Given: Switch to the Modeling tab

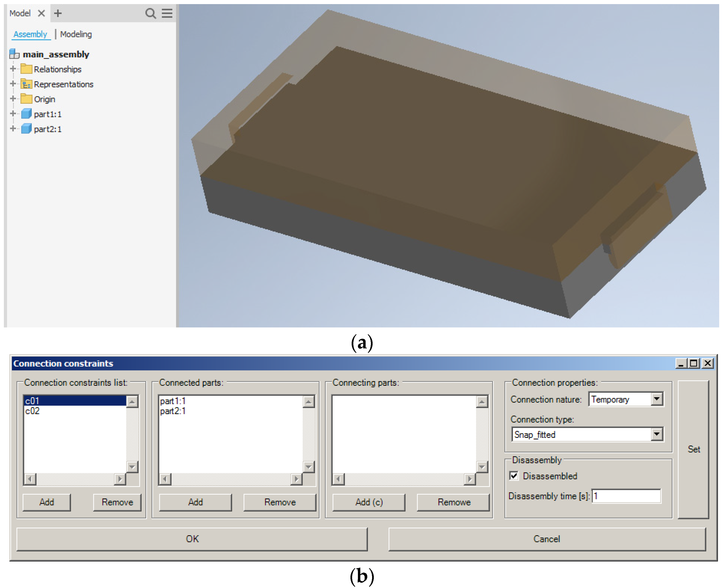Looking at the screenshot, I should [76, 34].
